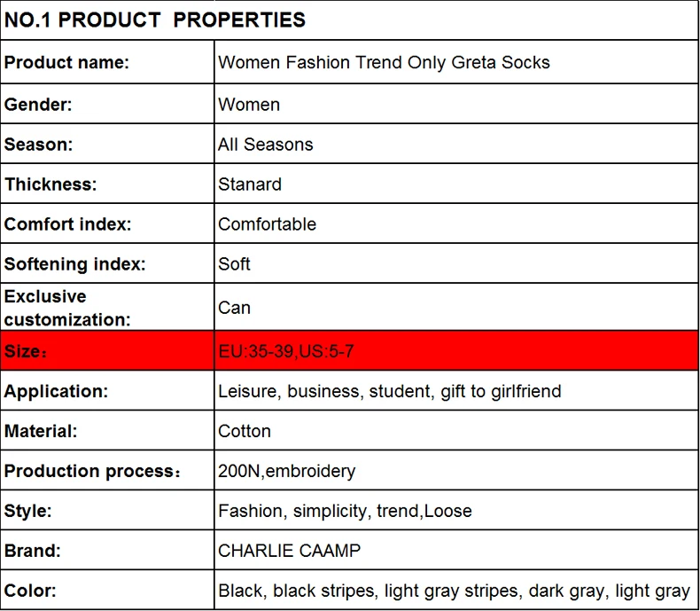Click Women Fashion Trend Only Greta Socks

384,63
